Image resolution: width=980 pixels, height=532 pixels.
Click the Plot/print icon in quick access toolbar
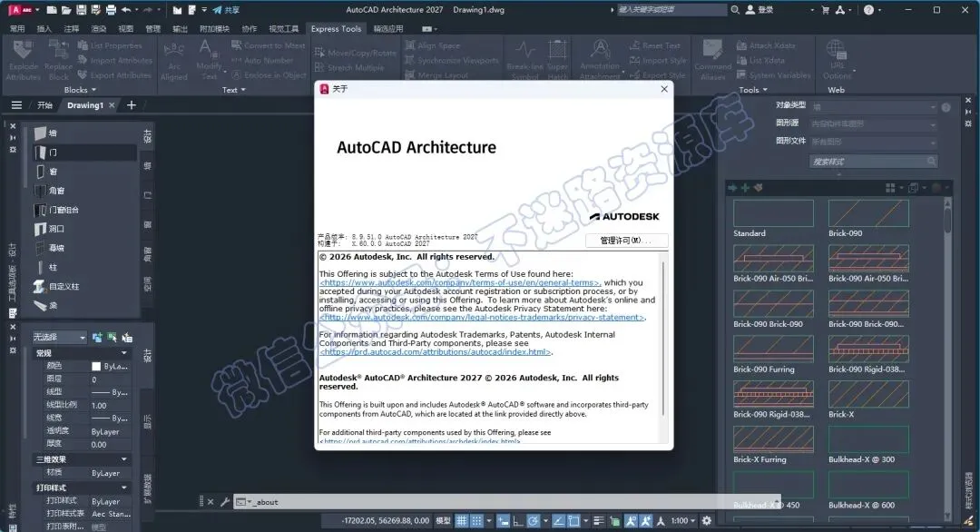pos(111,10)
